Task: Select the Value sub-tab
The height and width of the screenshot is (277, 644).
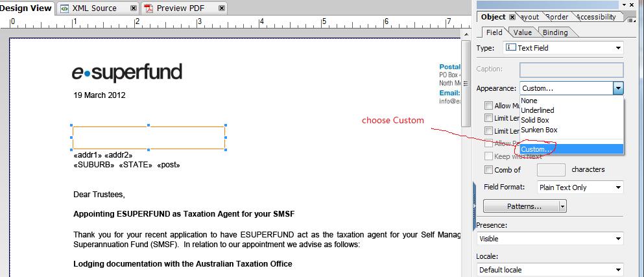Action: 523,32
